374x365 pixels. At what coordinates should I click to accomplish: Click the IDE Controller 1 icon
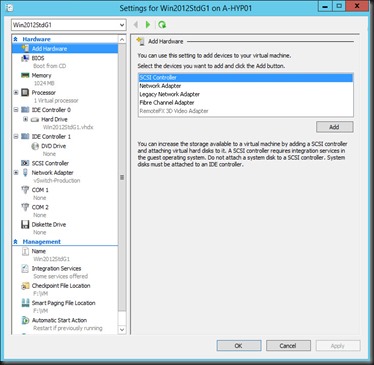25,136
